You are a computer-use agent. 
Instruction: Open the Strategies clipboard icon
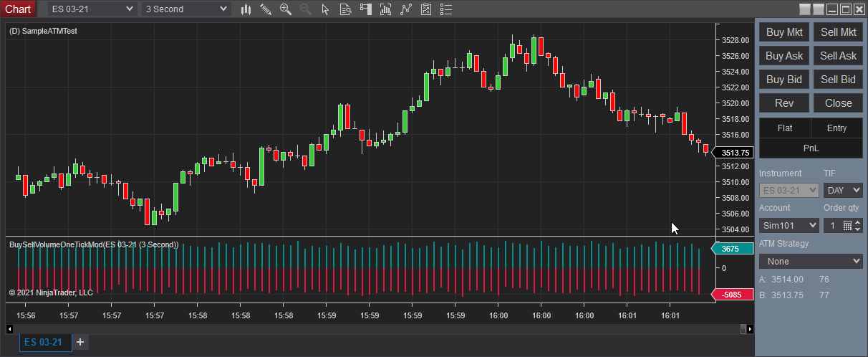[426, 9]
